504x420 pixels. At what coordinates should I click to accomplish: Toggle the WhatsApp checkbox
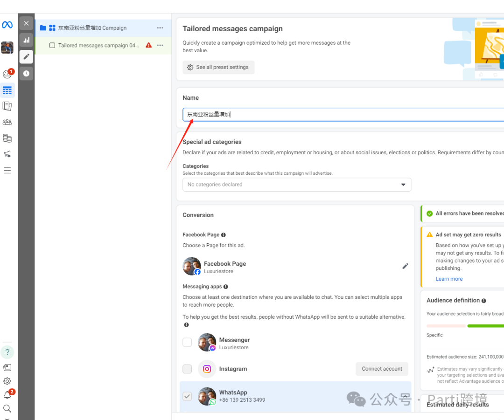(187, 396)
